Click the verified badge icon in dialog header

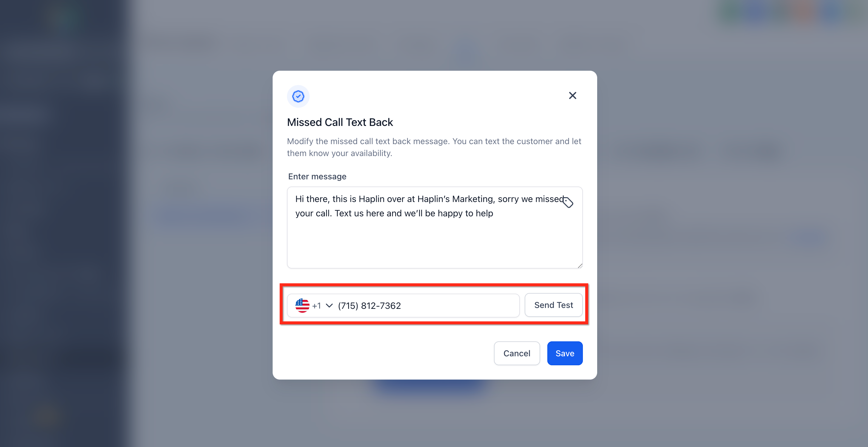298,96
